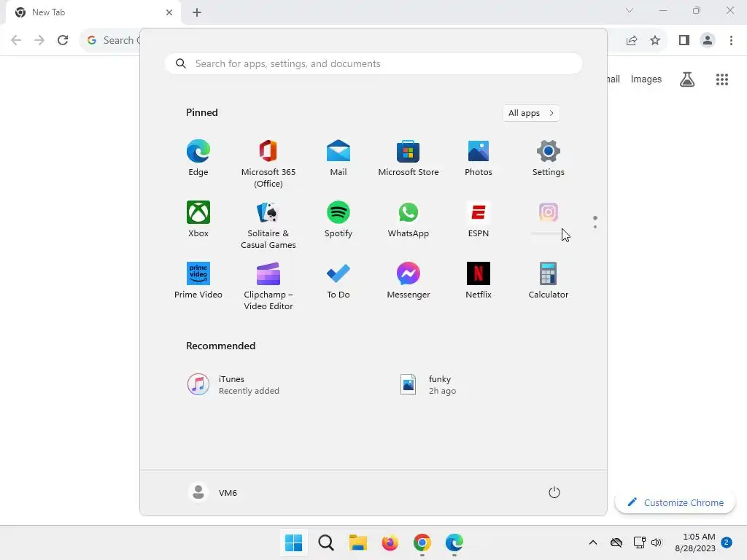Open taskbar Search
The height and width of the screenshot is (560, 747).
click(x=326, y=542)
